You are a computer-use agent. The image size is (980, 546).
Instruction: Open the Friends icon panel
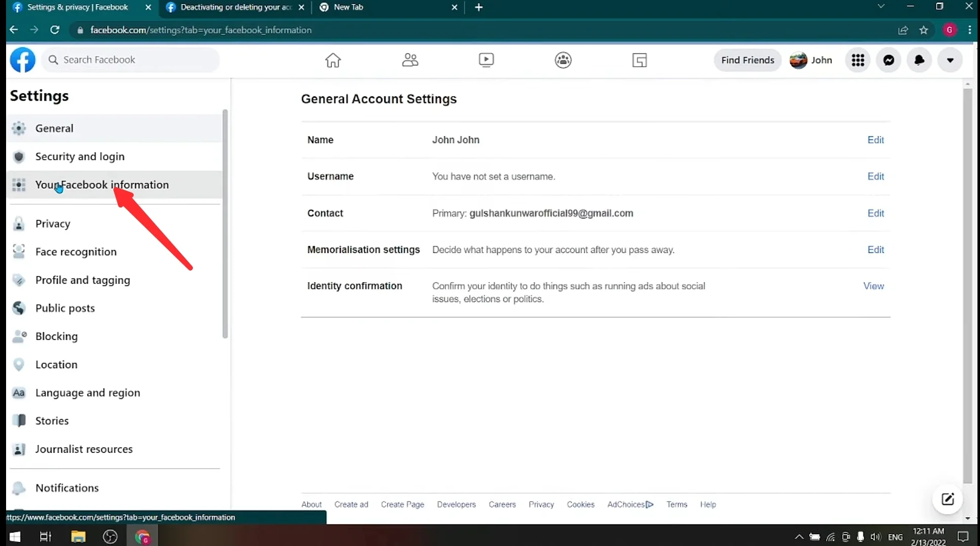(410, 60)
